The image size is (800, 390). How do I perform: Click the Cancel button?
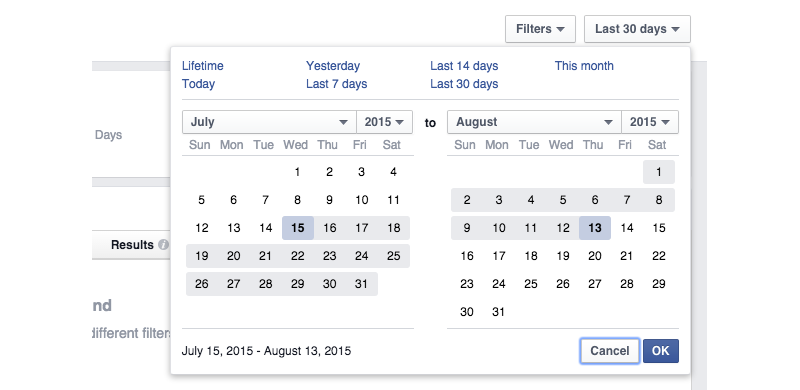(610, 351)
